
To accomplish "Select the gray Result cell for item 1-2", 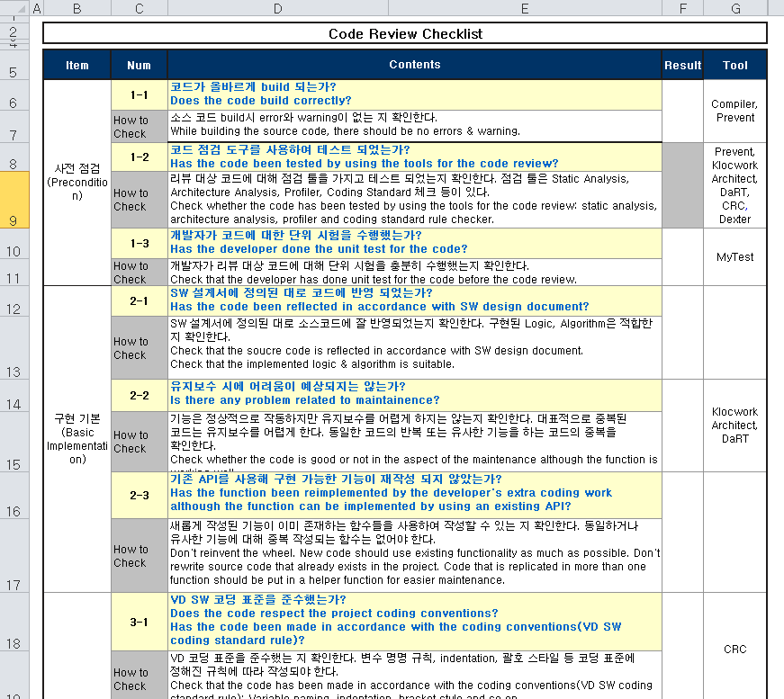I will (682, 184).
